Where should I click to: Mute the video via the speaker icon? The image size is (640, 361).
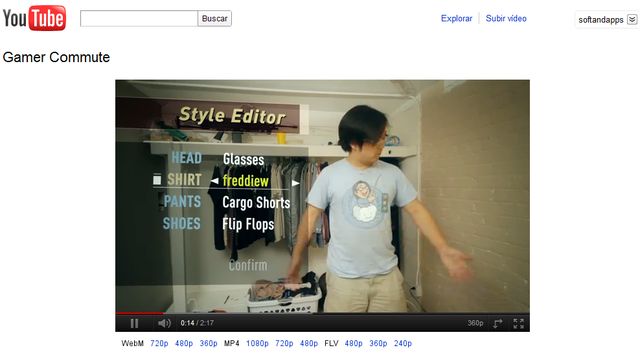coord(164,323)
